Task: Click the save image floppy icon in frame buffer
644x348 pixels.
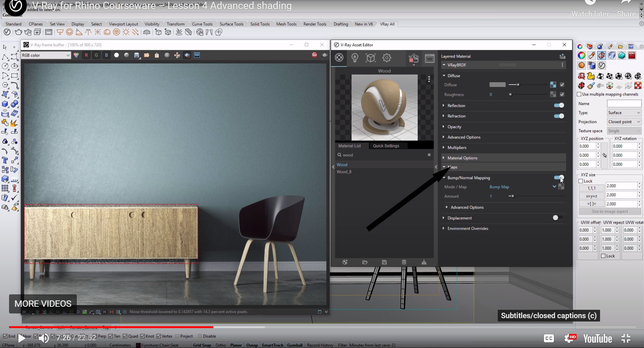Action: tap(137, 55)
